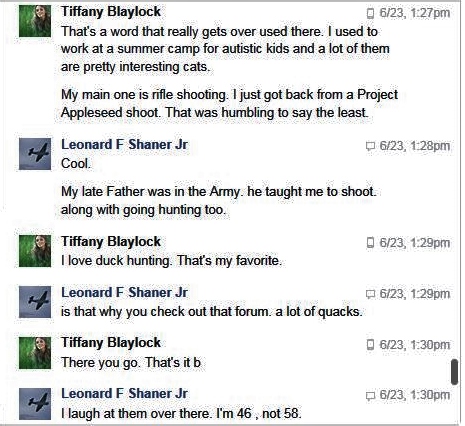The image size is (465, 426).
Task: Click mobile icon beside 6/23, 1:30pm Tiffany message
Action: click(370, 344)
